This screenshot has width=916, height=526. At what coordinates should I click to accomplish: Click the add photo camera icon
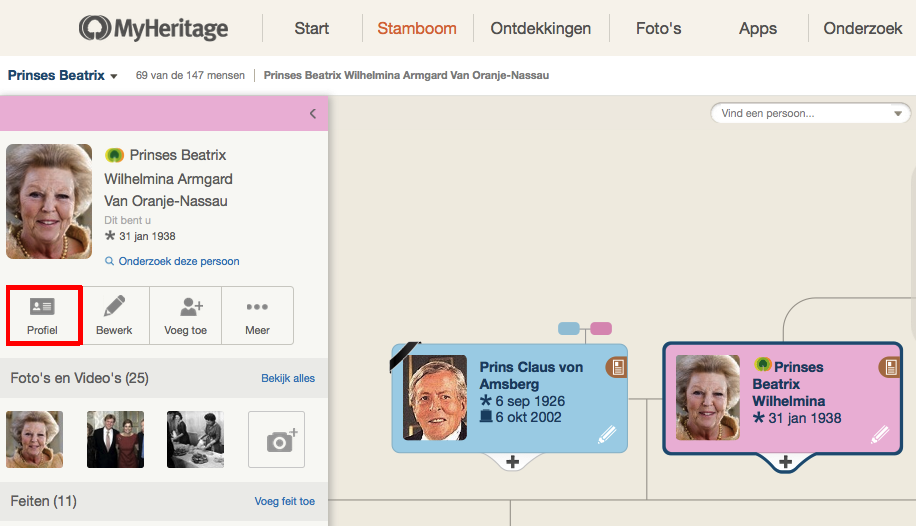276,439
